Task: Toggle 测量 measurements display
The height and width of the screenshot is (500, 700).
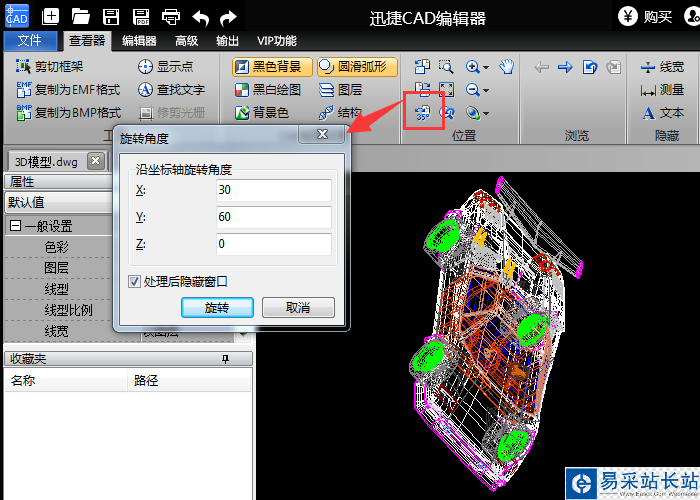Action: click(x=662, y=90)
